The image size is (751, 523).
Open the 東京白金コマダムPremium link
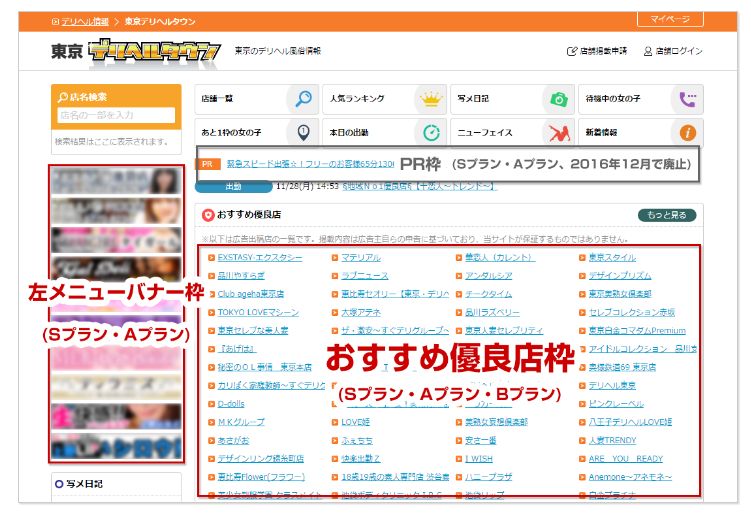pyautogui.click(x=637, y=330)
